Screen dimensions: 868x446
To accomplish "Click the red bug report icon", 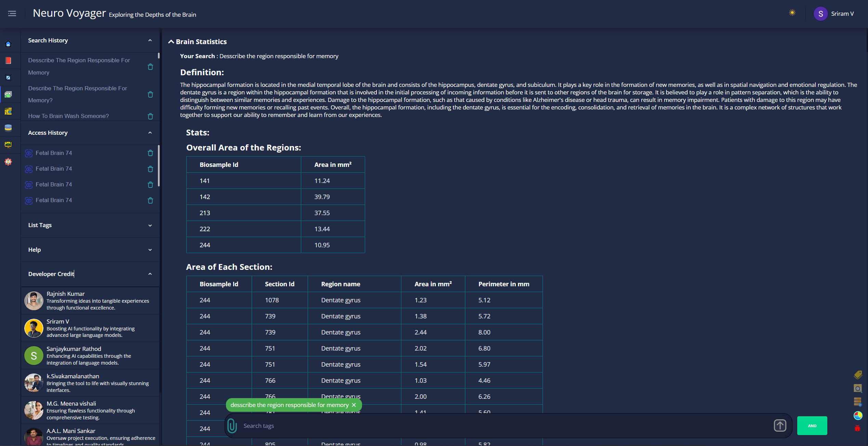I will click(857, 428).
